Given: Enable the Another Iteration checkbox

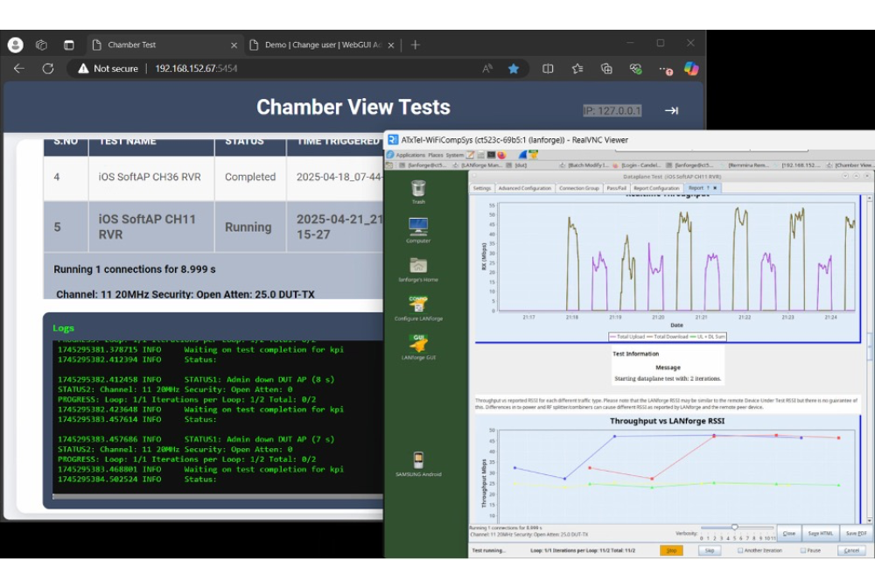Looking at the screenshot, I should pos(740,550).
